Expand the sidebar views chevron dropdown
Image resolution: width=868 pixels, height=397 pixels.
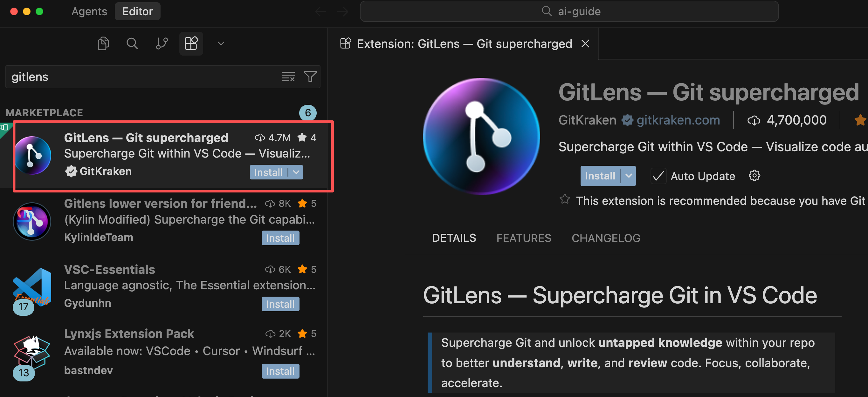221,44
